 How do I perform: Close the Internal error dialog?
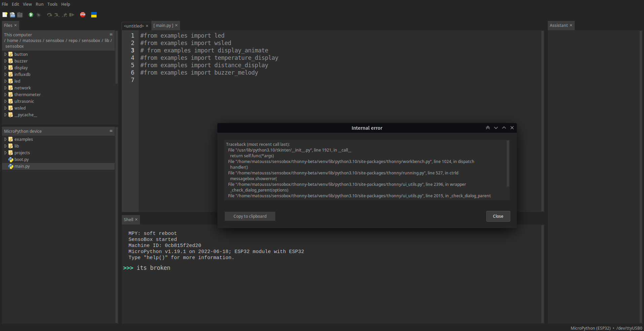498,216
